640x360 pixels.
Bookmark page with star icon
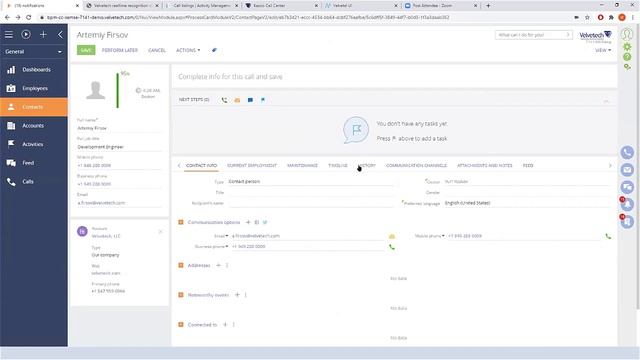587,17
